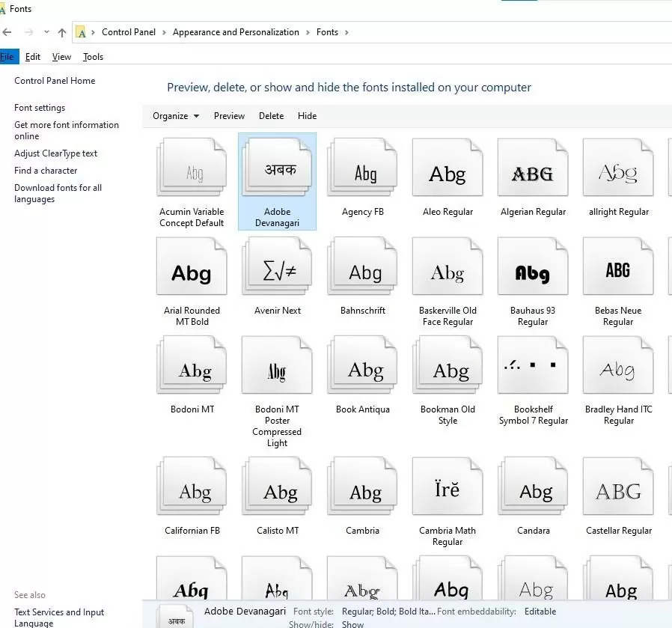Screen dimensions: 672x628
Task: Select the Book Antiqua font icon
Action: tap(363, 365)
